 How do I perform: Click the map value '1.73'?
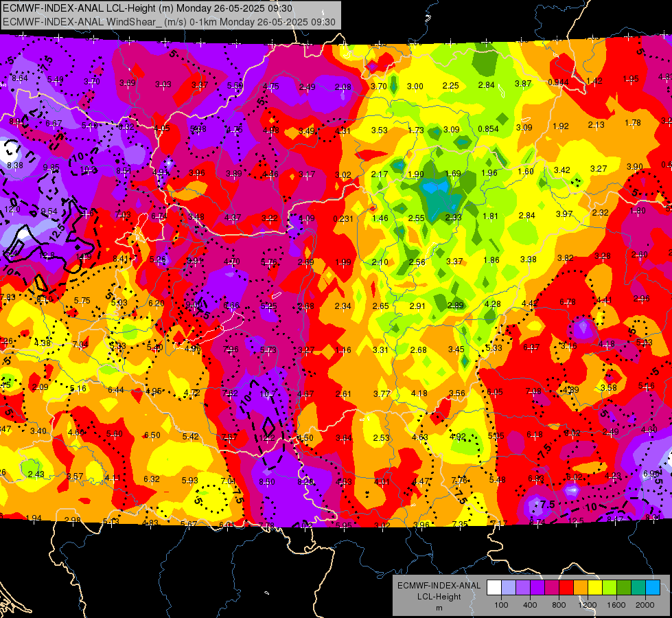coord(416,130)
